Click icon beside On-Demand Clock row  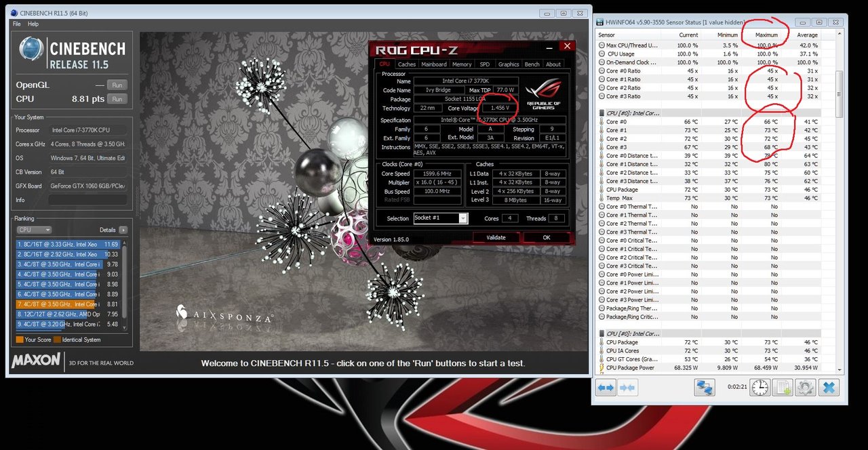point(601,62)
